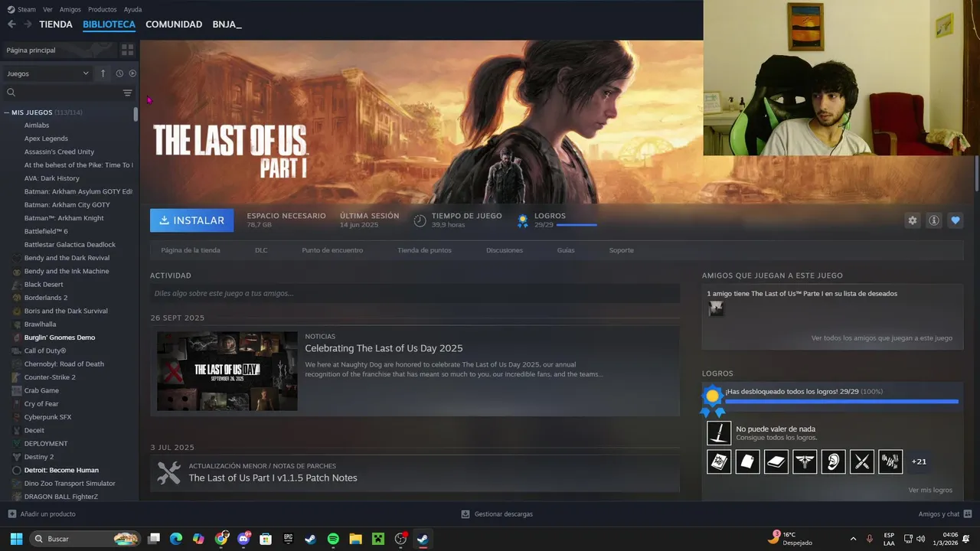Open Punto de encuentro tab

click(332, 250)
